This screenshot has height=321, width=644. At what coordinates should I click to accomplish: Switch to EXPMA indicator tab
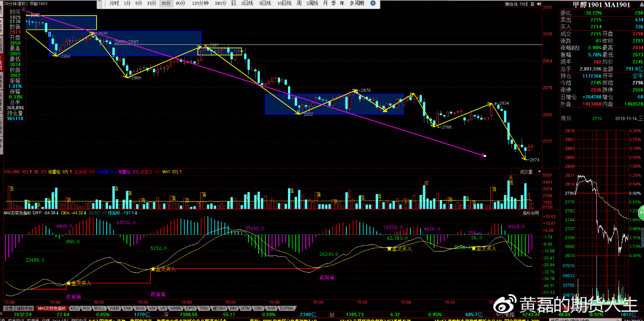coord(287,308)
